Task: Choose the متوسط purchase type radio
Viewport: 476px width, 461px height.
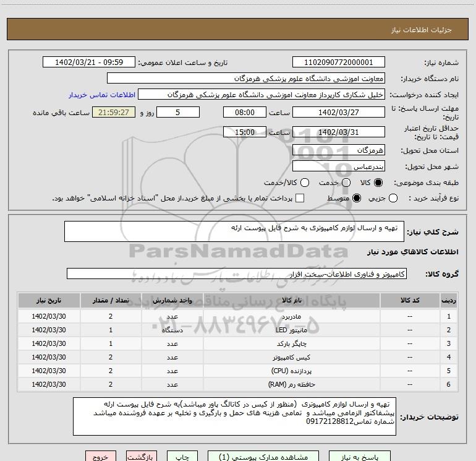Action: point(357,199)
